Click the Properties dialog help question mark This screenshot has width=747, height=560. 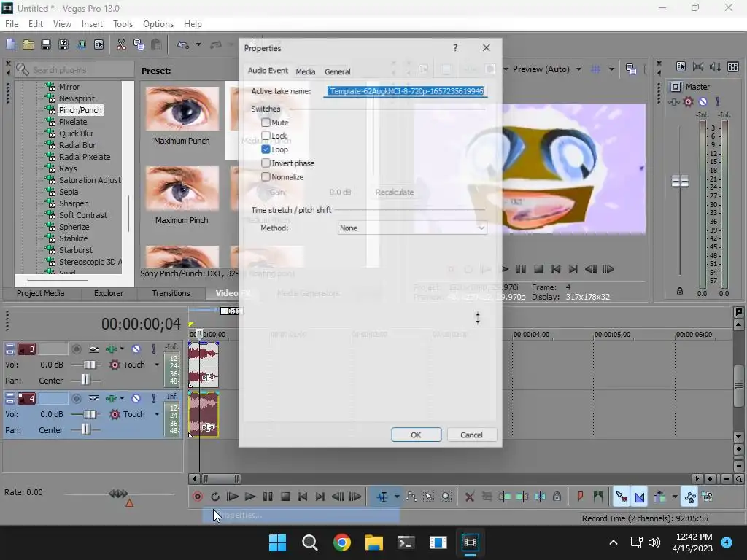[455, 47]
